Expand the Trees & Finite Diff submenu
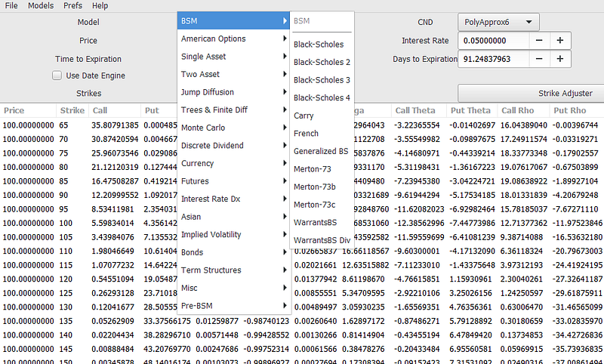Screen dimensions: 604x364 click(233, 110)
